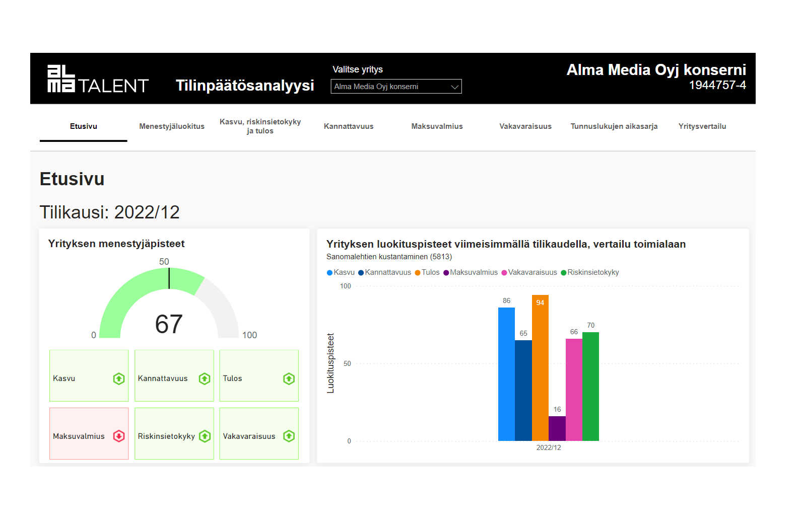Viewport: 799px width, 532px height.
Task: Click the gauge target label 50
Action: [164, 262]
